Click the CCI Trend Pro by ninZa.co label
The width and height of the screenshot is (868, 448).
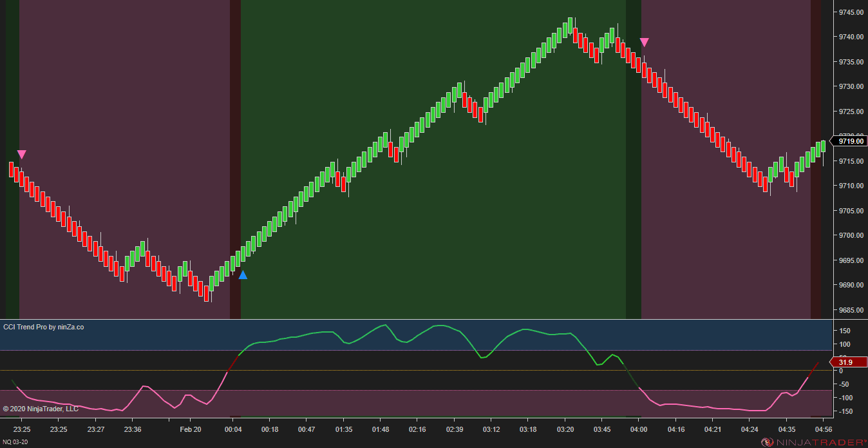click(44, 327)
